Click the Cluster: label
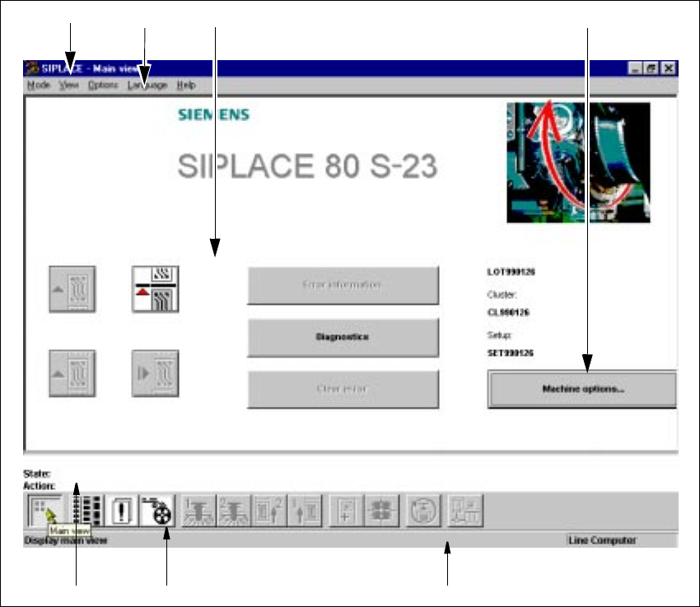Screen dimensions: 700x607 [x=502, y=295]
